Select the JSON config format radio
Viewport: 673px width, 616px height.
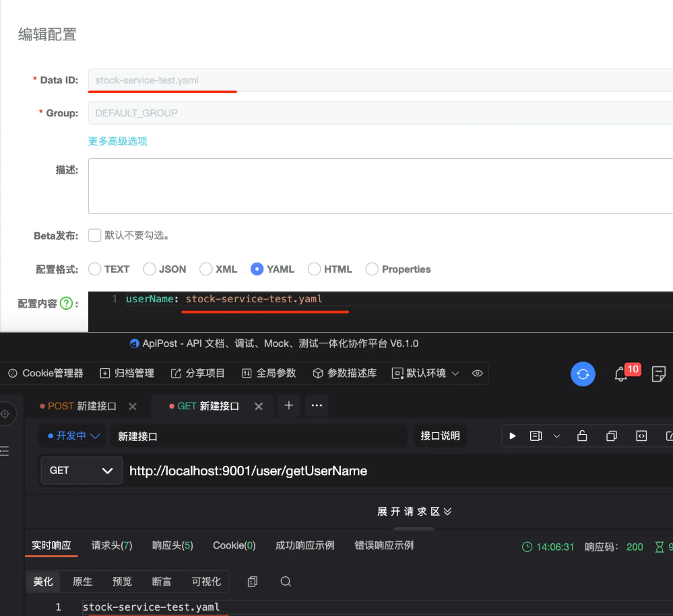pyautogui.click(x=150, y=269)
